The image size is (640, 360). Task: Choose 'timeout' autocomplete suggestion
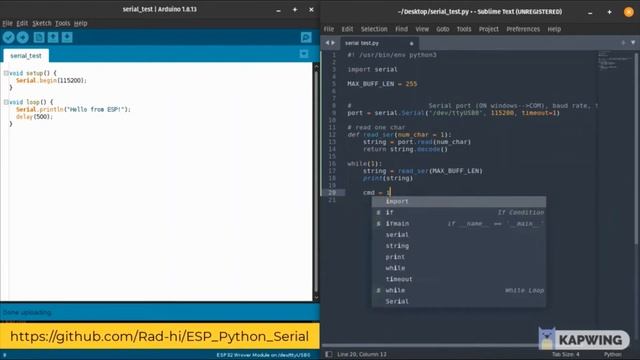click(x=459, y=279)
